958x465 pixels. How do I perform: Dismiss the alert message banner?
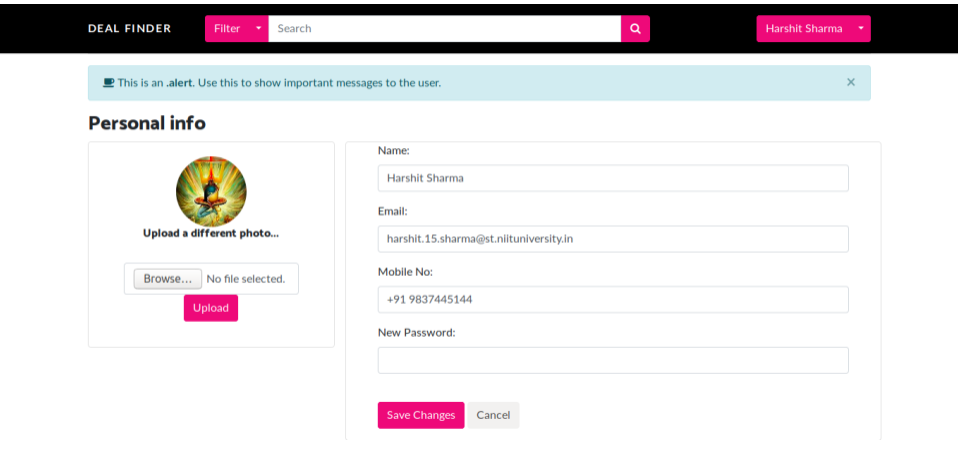click(x=851, y=82)
